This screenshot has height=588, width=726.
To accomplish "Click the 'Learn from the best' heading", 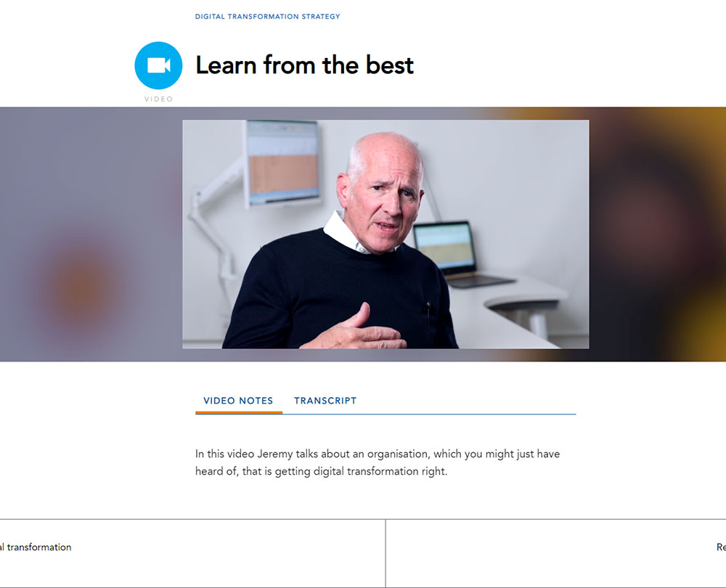I will coord(304,65).
